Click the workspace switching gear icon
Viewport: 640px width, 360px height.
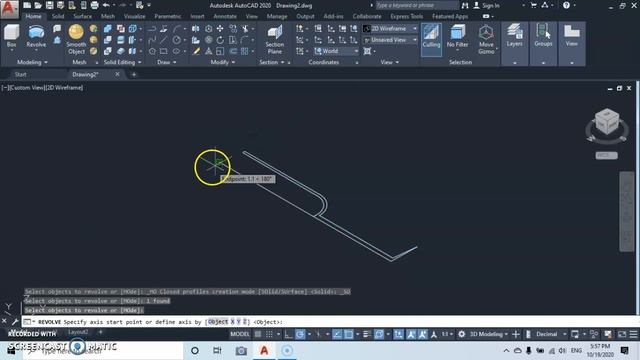462,334
